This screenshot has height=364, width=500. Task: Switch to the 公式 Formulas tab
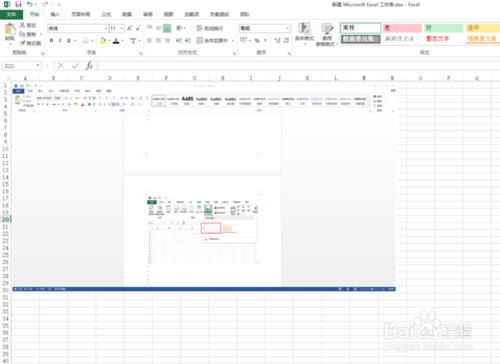(106, 14)
